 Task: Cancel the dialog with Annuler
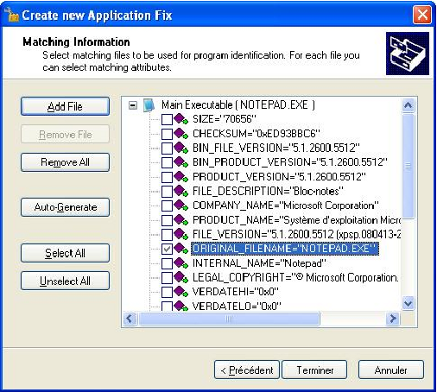click(x=391, y=370)
